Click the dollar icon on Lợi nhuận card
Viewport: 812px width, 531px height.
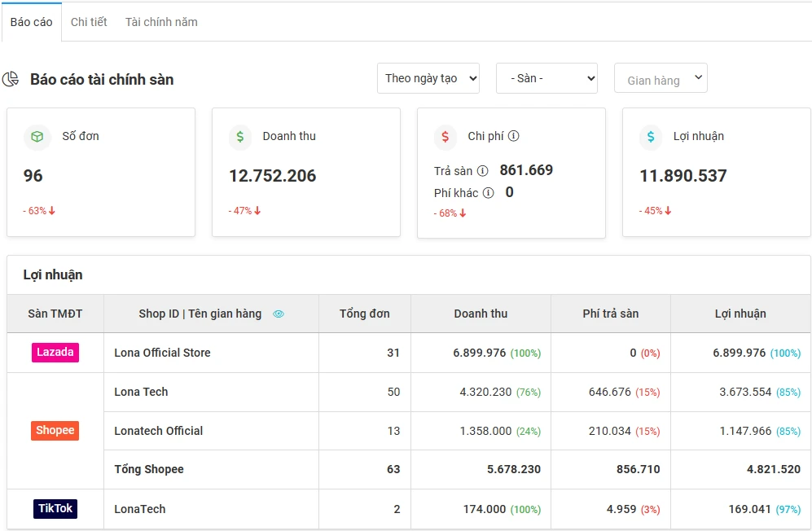[650, 137]
